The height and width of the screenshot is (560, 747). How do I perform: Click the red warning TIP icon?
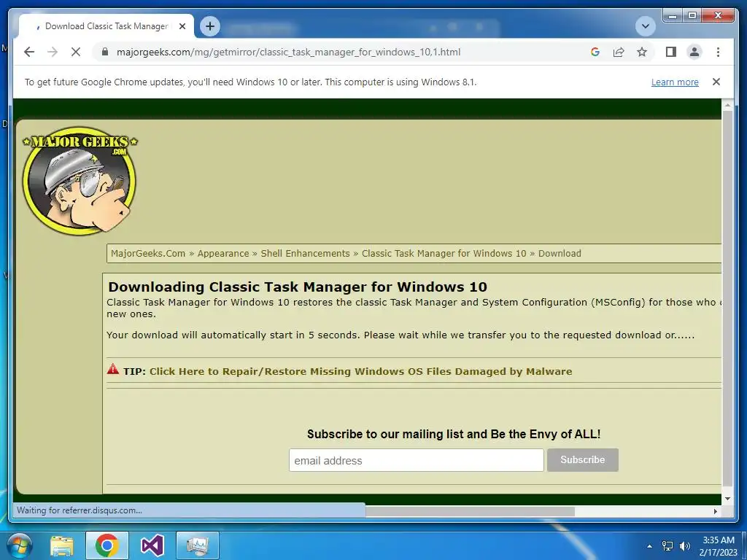point(113,369)
